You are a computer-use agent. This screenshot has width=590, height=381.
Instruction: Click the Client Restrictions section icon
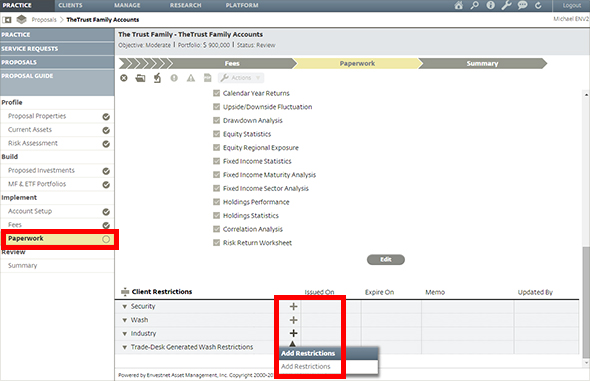pyautogui.click(x=125, y=291)
